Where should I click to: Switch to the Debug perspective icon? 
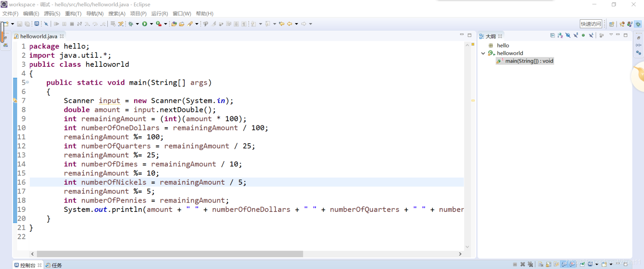point(638,24)
